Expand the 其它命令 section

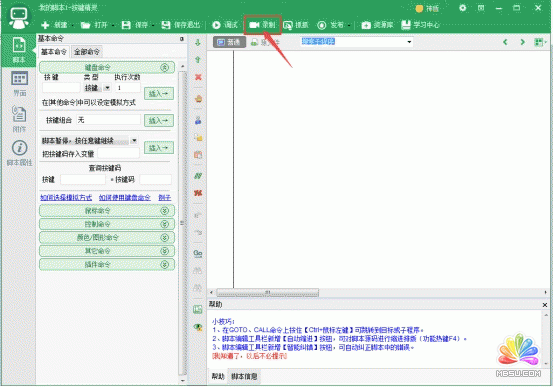(x=164, y=251)
